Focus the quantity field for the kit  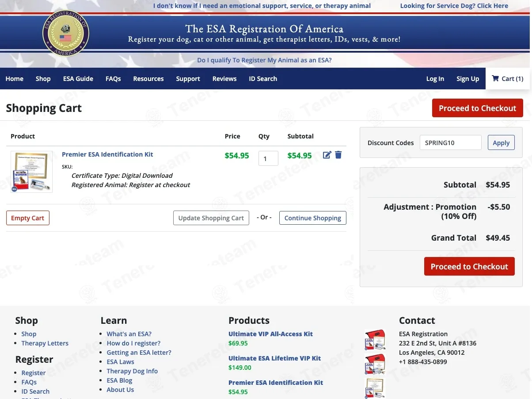(x=268, y=158)
